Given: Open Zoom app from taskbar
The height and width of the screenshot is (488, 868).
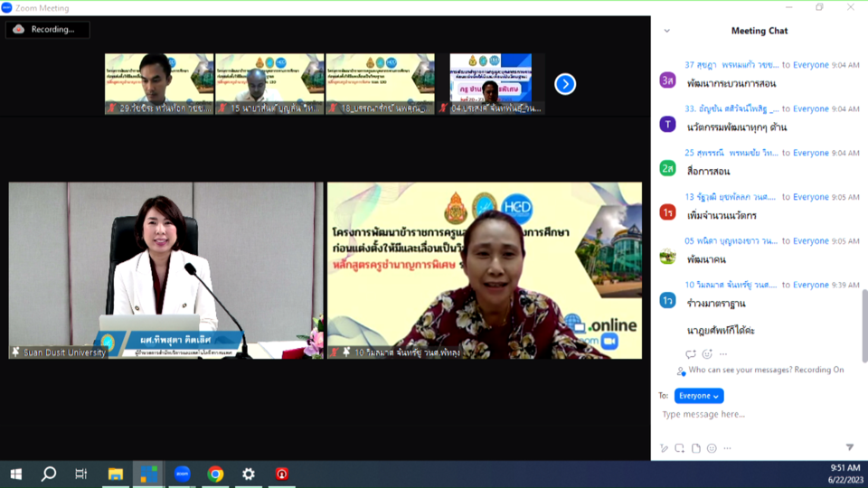Looking at the screenshot, I should point(182,474).
